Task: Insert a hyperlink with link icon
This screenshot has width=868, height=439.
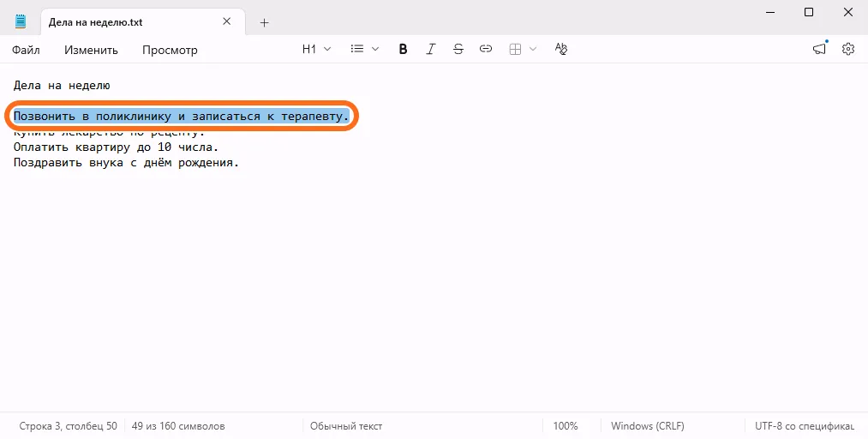Action: pos(486,49)
